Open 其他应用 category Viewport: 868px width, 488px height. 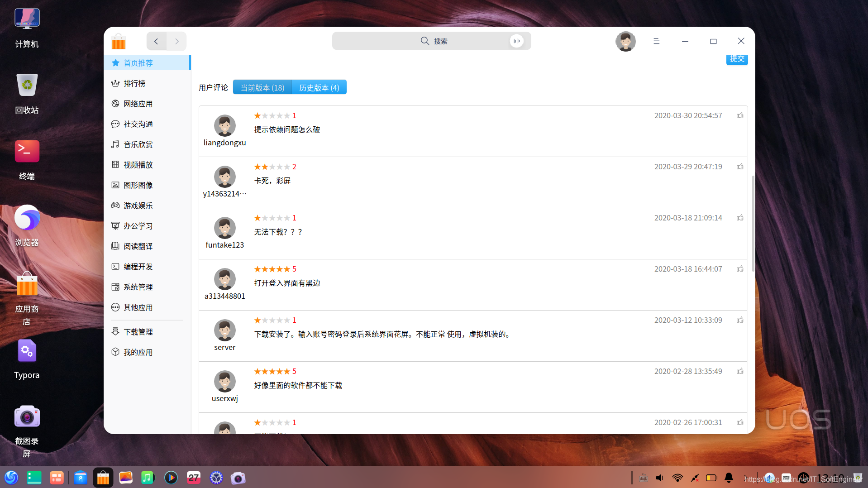(x=147, y=307)
